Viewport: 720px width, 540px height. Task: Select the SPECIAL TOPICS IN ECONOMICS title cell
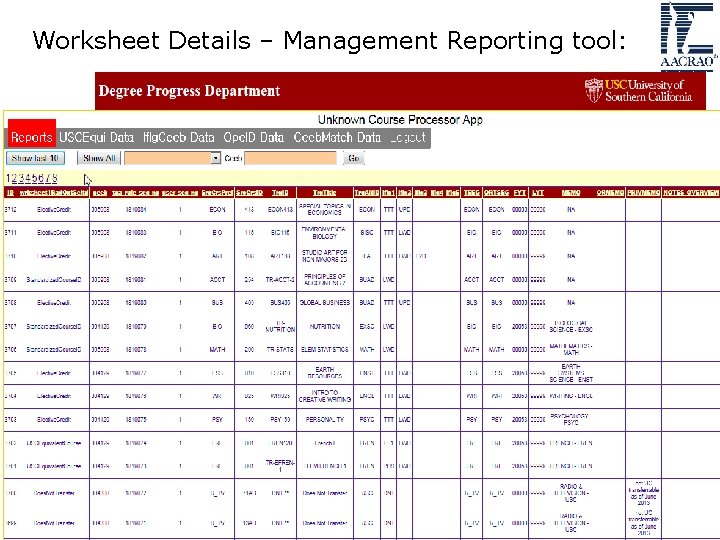pyautogui.click(x=325, y=209)
